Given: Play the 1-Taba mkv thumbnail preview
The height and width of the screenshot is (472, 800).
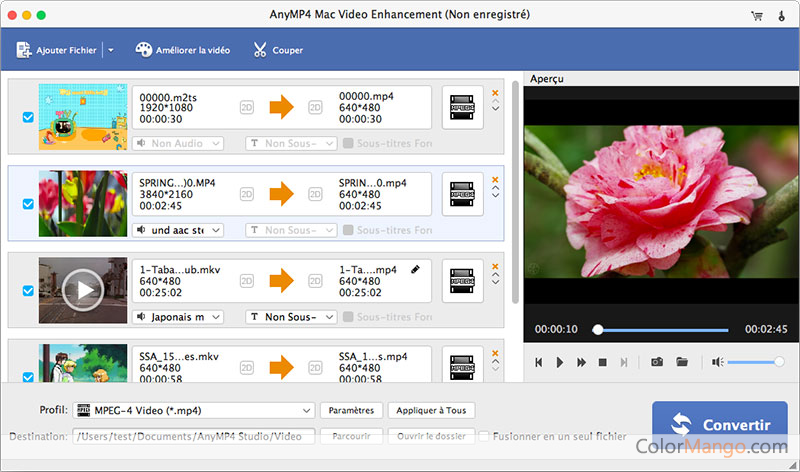Looking at the screenshot, I should 83,290.
